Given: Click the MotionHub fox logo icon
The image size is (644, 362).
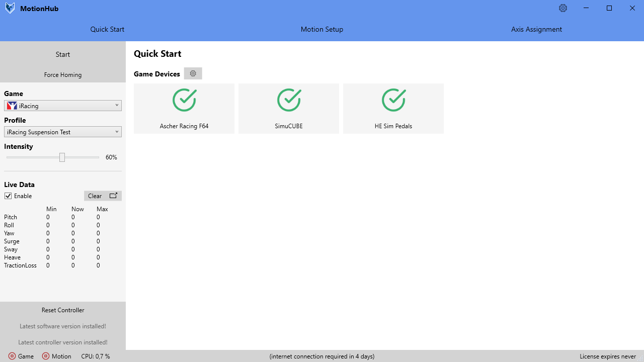Looking at the screenshot, I should 10,9.
